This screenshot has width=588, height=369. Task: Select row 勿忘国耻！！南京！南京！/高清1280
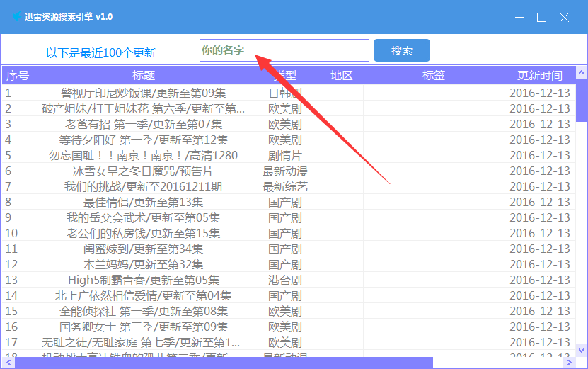tap(289, 155)
